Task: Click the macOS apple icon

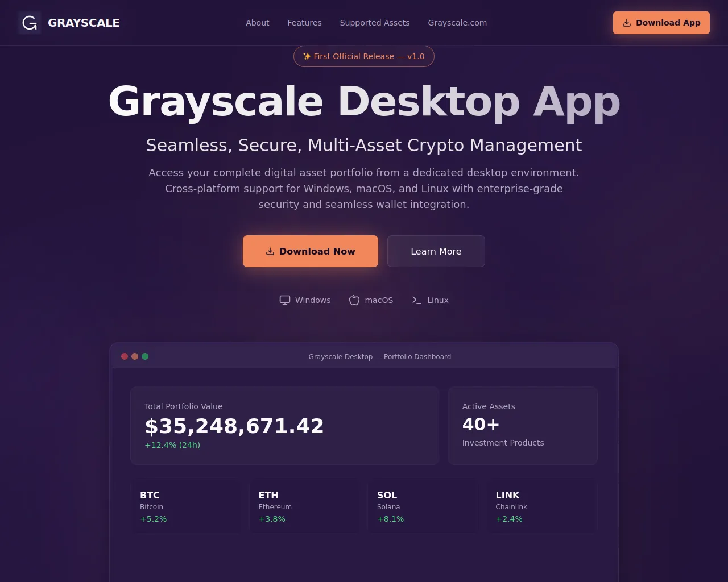Action: [354, 300]
